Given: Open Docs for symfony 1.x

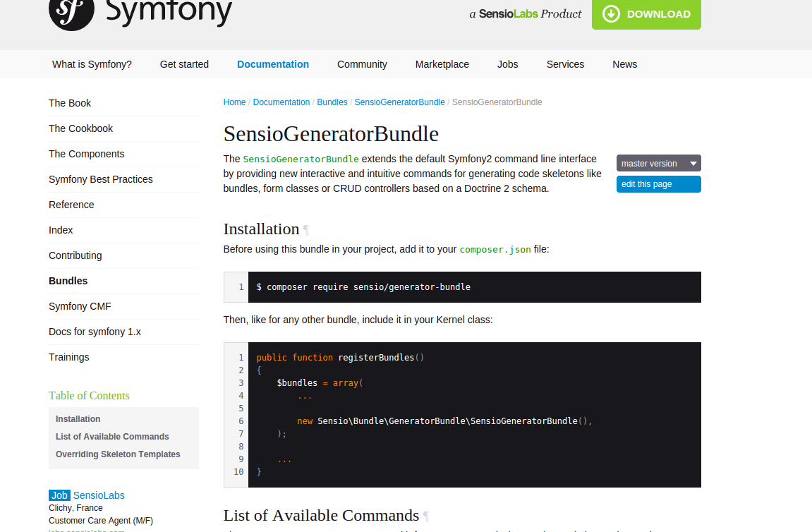Looking at the screenshot, I should 95,332.
